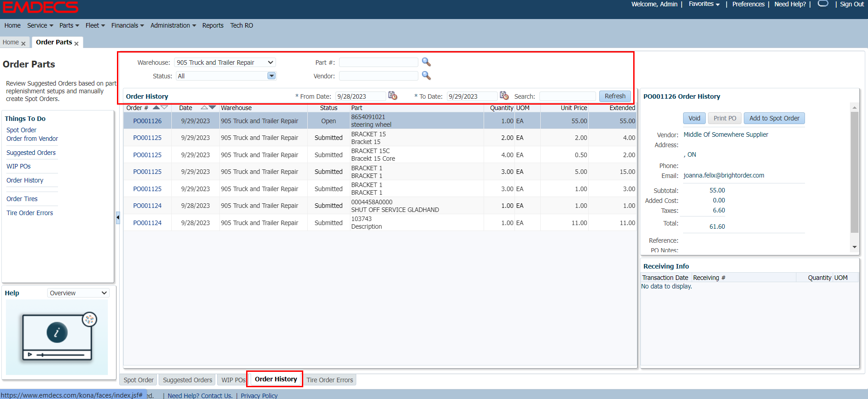Open the Financials menu
The height and width of the screenshot is (399, 868).
coord(127,25)
